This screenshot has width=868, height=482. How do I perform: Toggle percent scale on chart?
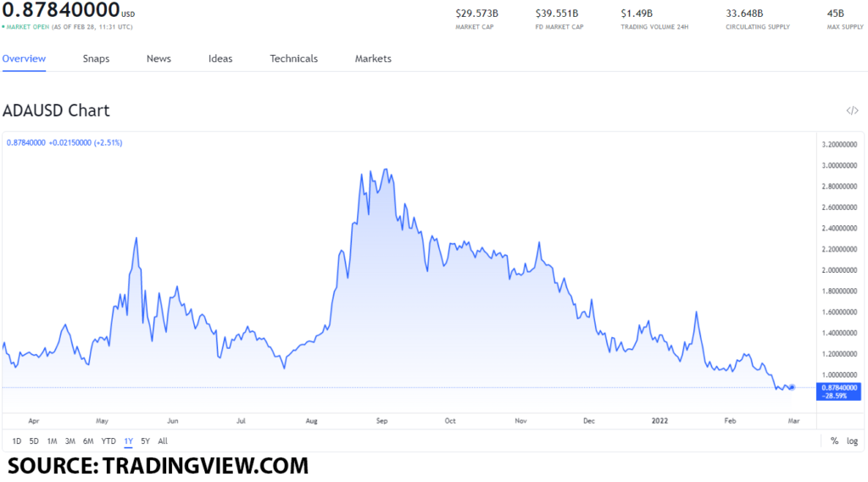pyautogui.click(x=834, y=441)
